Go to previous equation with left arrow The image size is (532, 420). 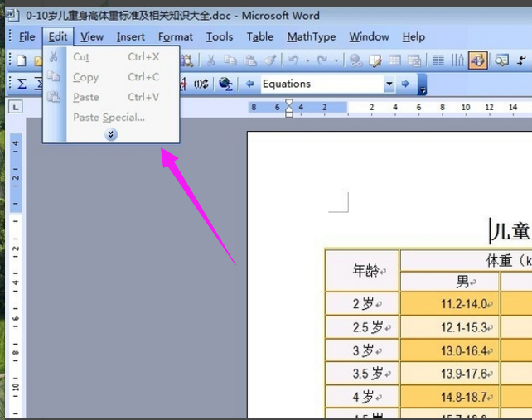(249, 84)
